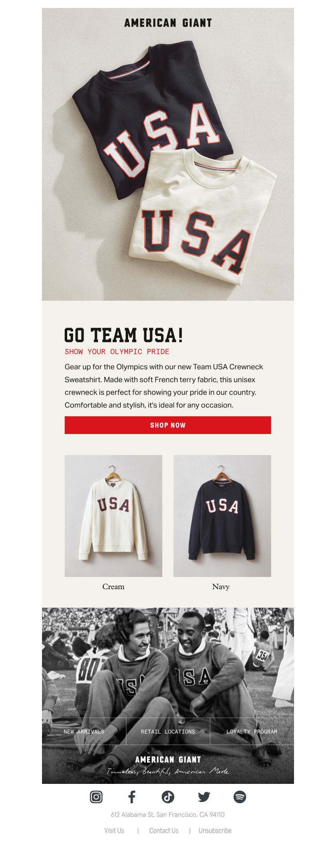Select the Navy sweatshirt thumbnail
336x868 pixels.
[222, 516]
